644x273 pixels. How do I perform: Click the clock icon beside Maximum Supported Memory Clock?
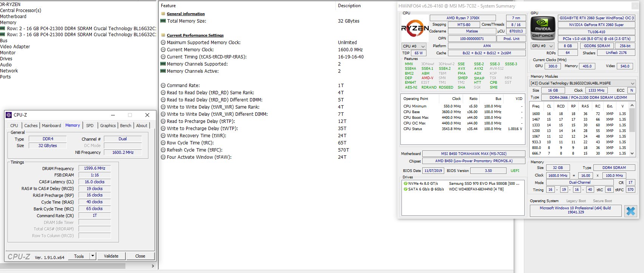point(163,43)
